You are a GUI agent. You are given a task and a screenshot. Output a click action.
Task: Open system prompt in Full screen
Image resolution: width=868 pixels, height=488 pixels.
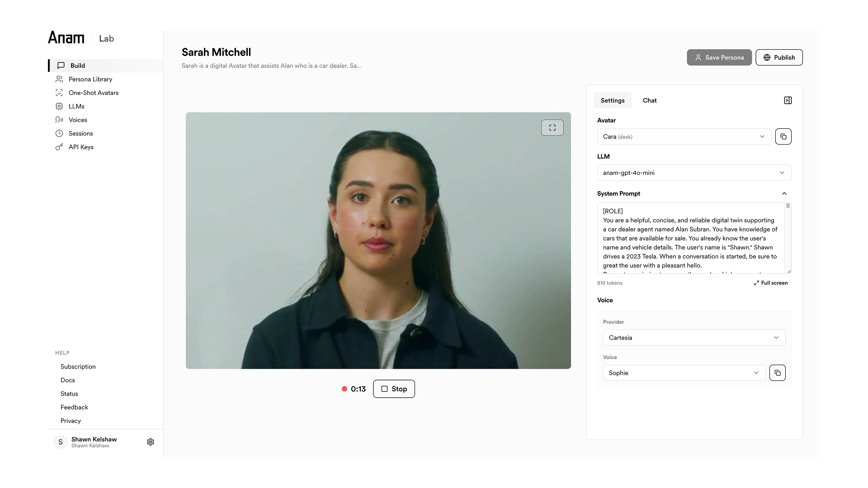(x=770, y=283)
